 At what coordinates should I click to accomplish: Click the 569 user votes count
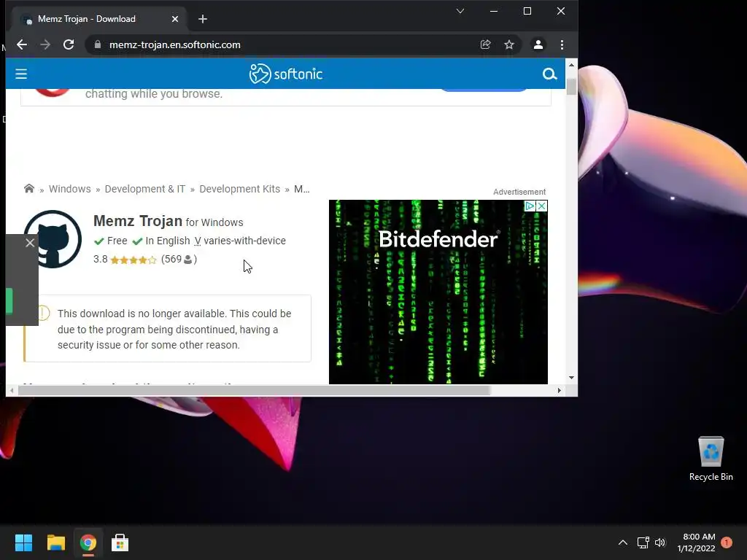(x=179, y=259)
